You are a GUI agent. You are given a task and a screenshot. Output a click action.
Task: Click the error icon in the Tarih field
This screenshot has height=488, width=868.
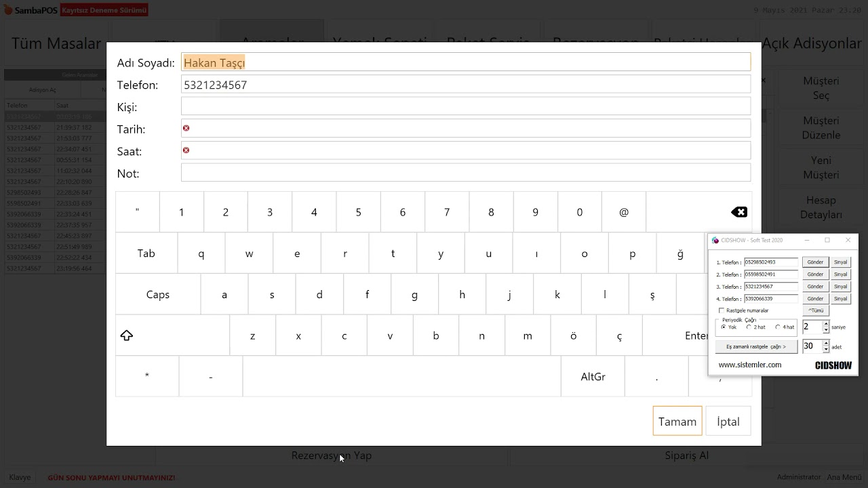pyautogui.click(x=186, y=128)
